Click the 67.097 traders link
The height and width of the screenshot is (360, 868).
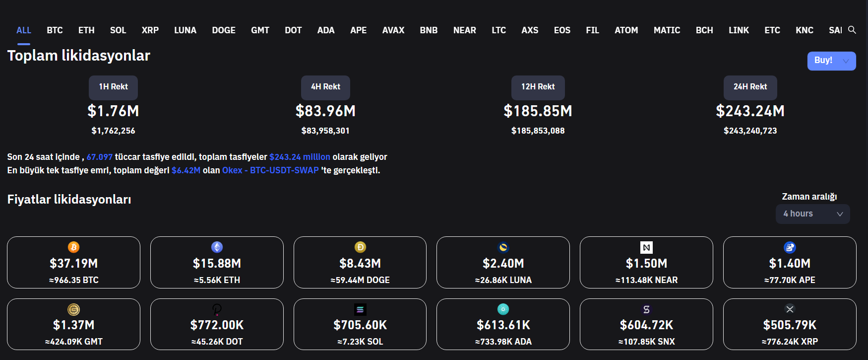99,157
